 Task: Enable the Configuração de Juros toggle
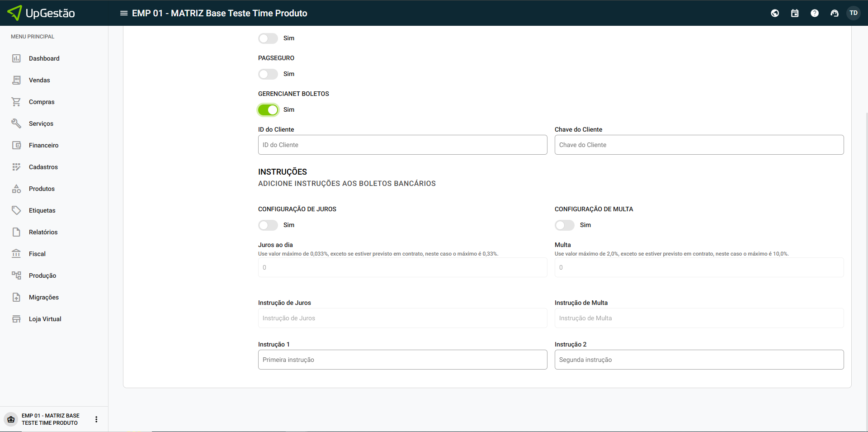click(268, 225)
